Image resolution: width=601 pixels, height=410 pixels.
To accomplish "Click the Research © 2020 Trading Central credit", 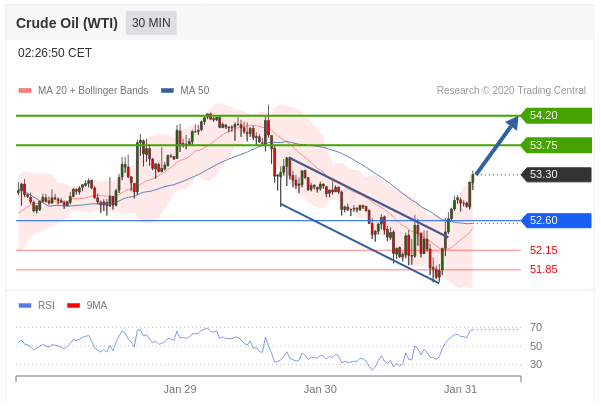I will point(511,90).
